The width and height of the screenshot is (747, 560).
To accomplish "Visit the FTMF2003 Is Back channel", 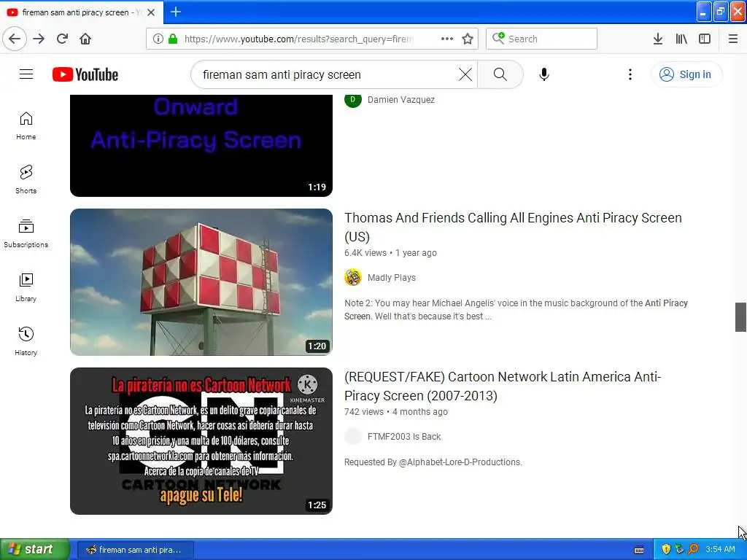I will 404,437.
